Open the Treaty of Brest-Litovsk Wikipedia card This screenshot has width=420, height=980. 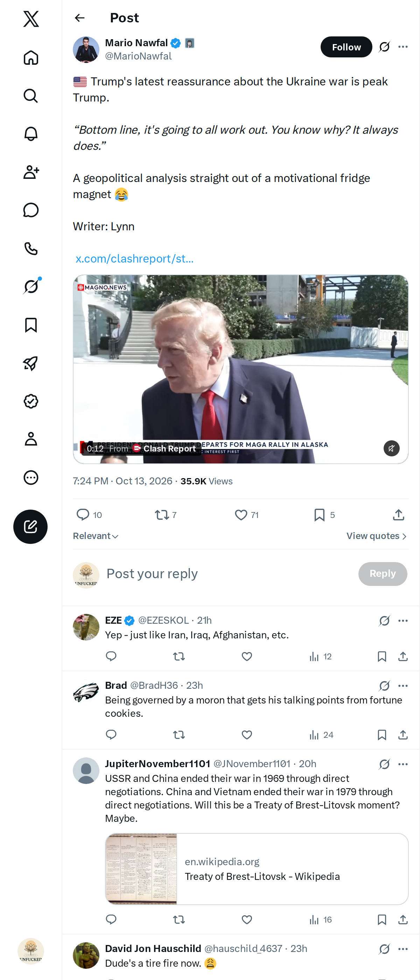pos(257,869)
